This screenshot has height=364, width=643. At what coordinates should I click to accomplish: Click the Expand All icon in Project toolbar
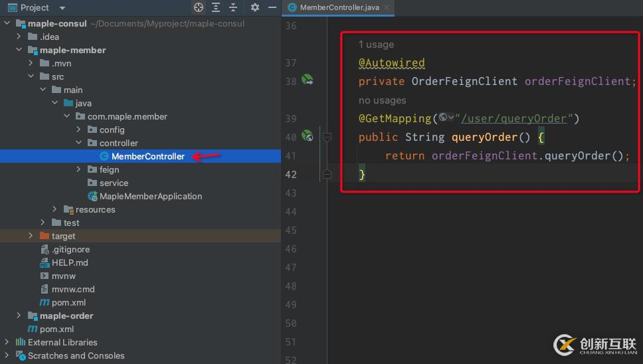216,7
